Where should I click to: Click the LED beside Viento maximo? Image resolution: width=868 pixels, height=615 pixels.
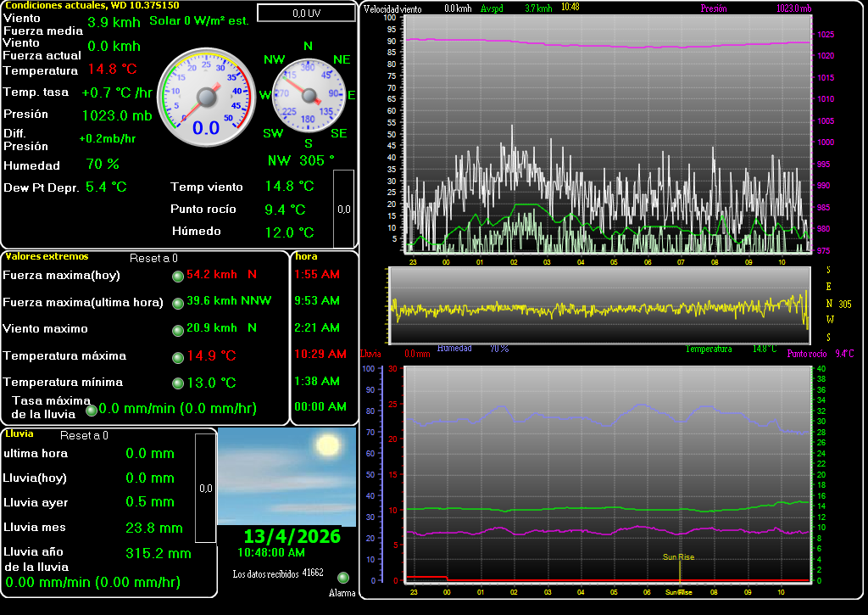coord(178,330)
